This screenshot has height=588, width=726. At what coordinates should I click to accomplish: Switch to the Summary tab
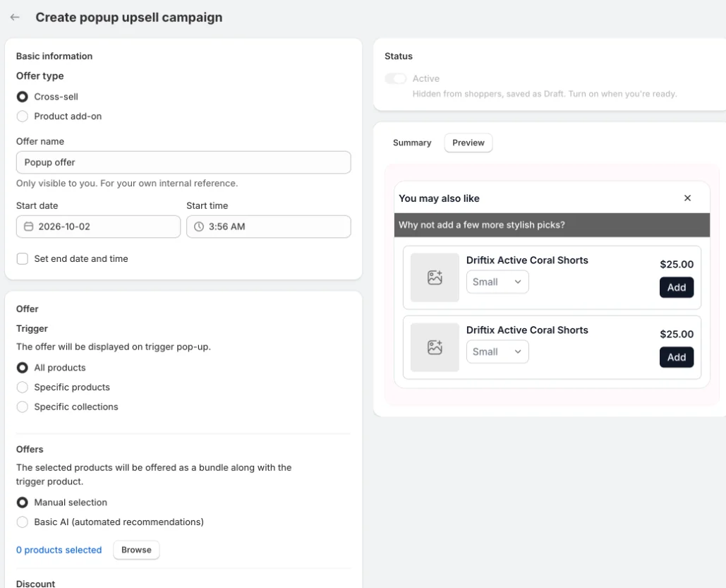point(412,143)
